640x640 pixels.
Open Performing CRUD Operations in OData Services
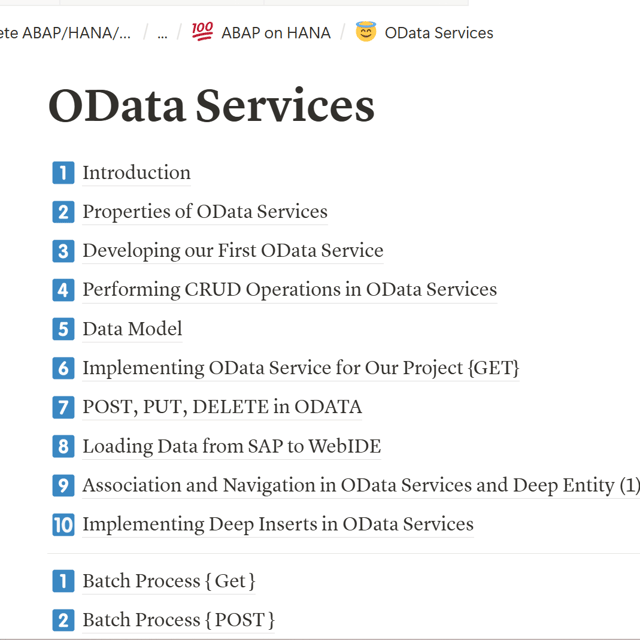289,290
